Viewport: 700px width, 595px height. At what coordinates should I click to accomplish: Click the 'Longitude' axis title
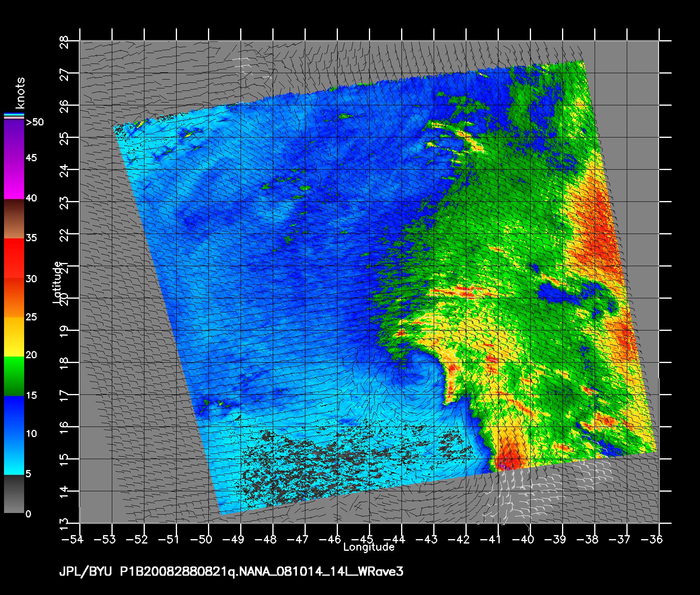(x=369, y=547)
